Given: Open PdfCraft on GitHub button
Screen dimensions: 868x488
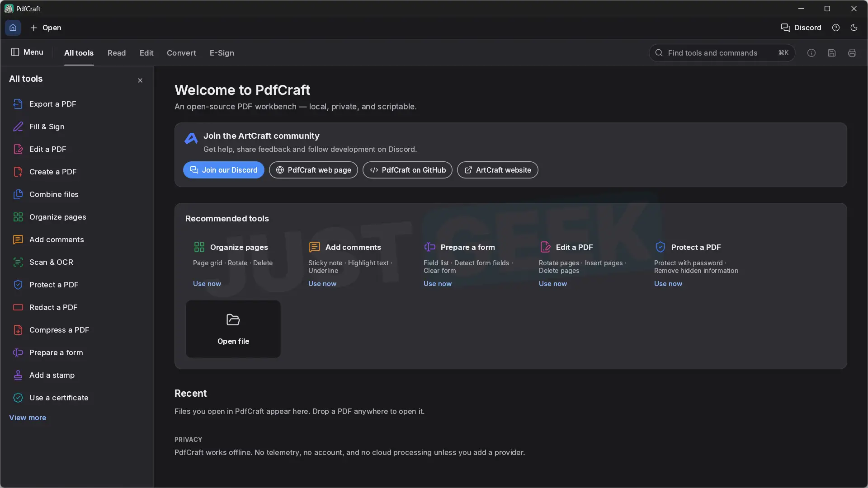Looking at the screenshot, I should [407, 170].
